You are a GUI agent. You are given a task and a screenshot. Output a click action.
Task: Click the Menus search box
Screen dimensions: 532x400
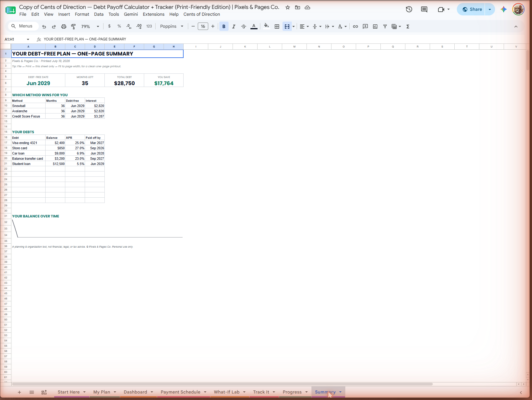click(23, 26)
